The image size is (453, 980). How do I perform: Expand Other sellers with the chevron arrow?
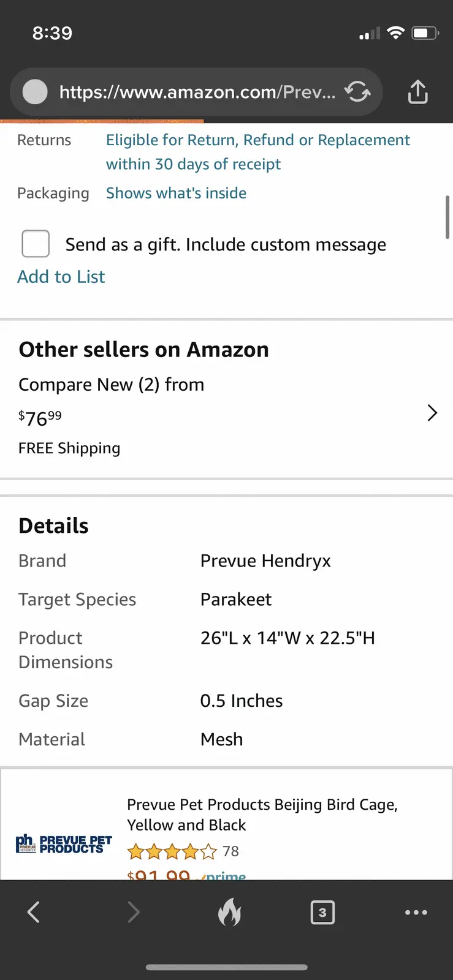[432, 413]
